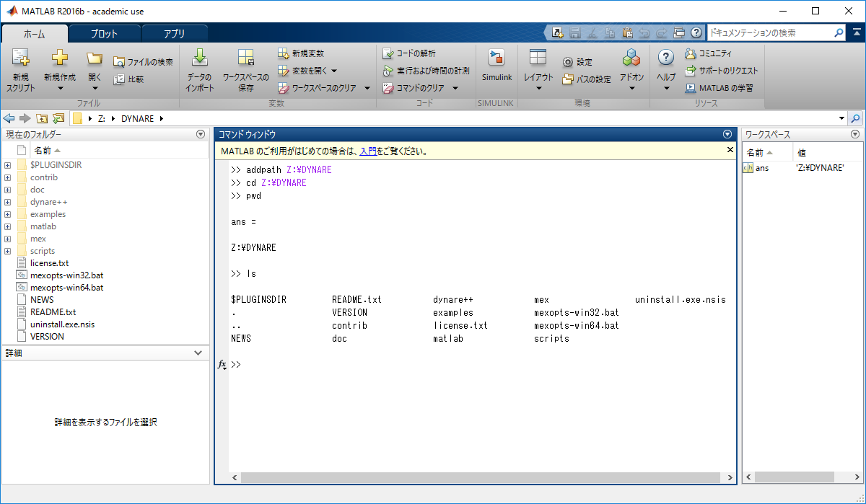The height and width of the screenshot is (504, 866).
Task: Click the 新規作成 (New) plus icon
Action: [59, 58]
